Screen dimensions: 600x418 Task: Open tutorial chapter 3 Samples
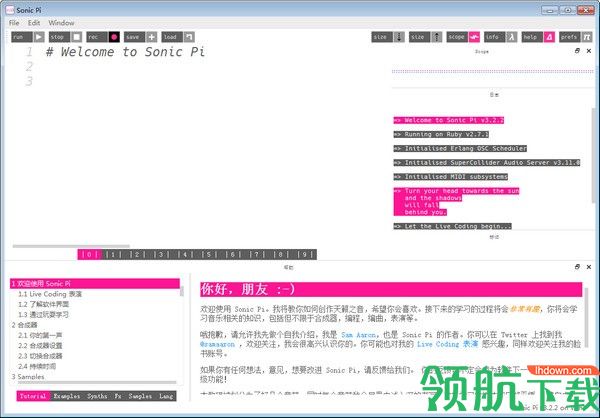(x=28, y=377)
